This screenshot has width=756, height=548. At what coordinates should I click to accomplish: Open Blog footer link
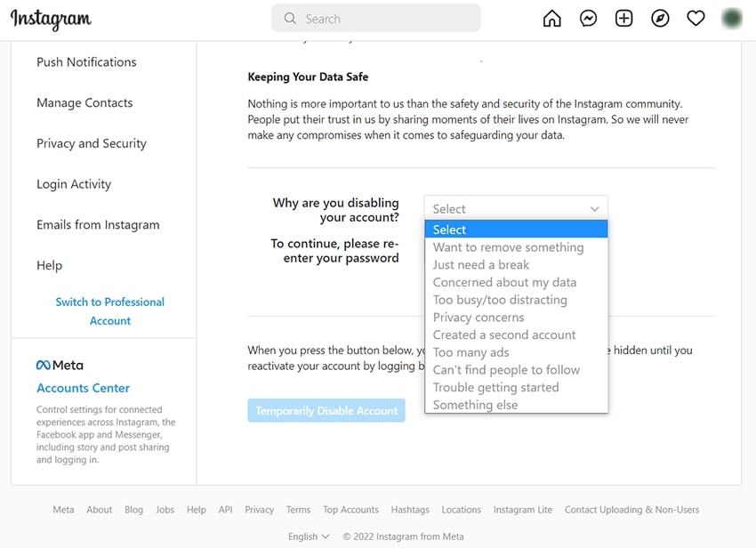point(133,510)
